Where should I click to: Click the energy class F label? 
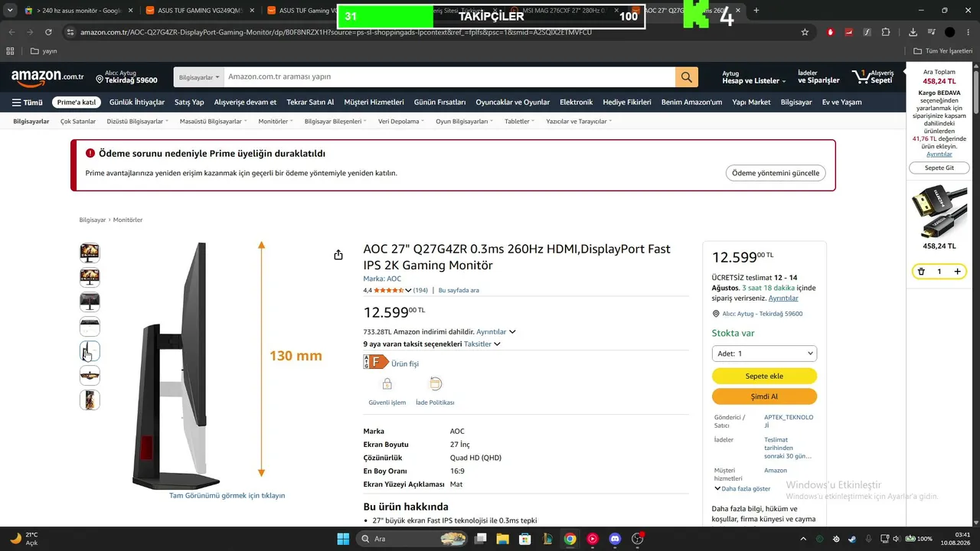tap(376, 363)
